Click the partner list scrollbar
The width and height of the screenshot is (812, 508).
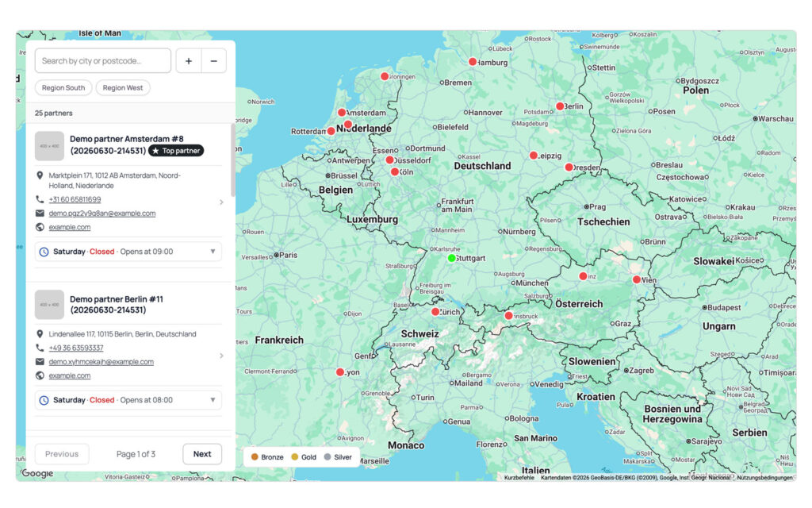click(233, 160)
